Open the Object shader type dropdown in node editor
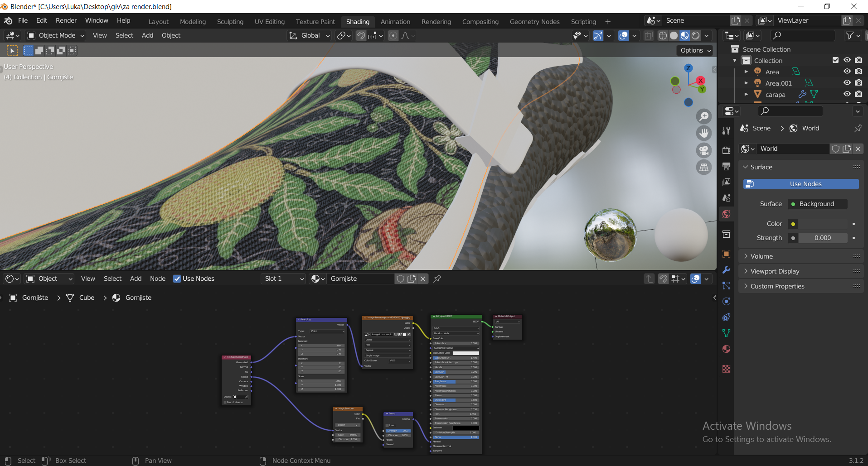The height and width of the screenshot is (466, 868). coord(49,279)
